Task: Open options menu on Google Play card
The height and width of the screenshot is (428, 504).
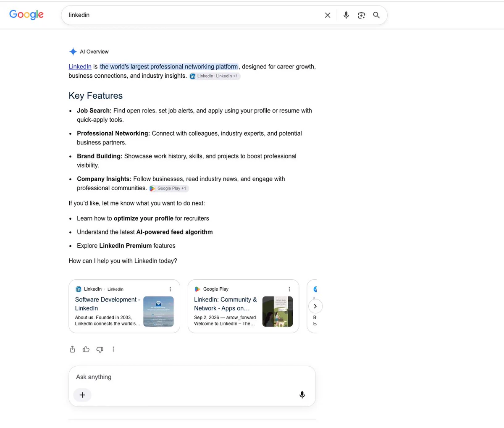Action: 289,289
